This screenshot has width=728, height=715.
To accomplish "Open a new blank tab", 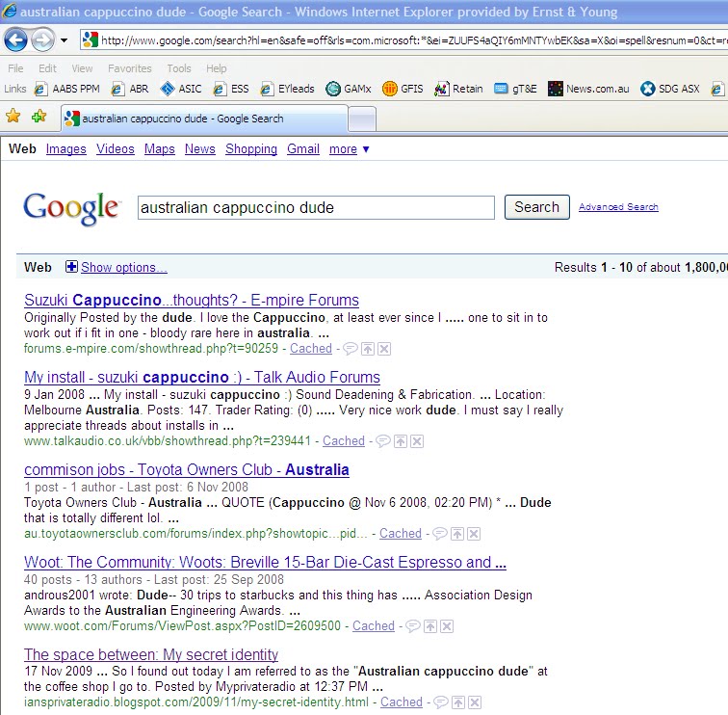I will click(362, 119).
